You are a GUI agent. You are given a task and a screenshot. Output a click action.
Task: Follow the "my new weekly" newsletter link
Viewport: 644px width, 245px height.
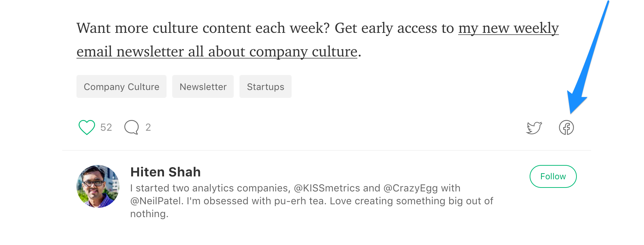point(508,28)
